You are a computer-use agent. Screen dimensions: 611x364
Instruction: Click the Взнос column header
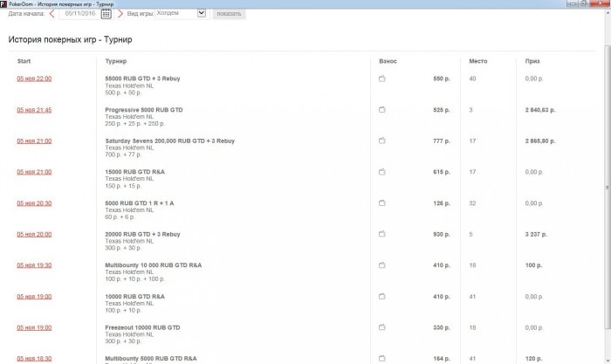click(x=388, y=61)
